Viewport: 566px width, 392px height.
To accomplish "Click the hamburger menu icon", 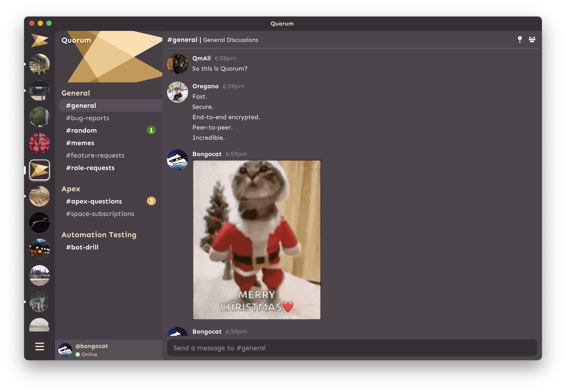I will (40, 346).
